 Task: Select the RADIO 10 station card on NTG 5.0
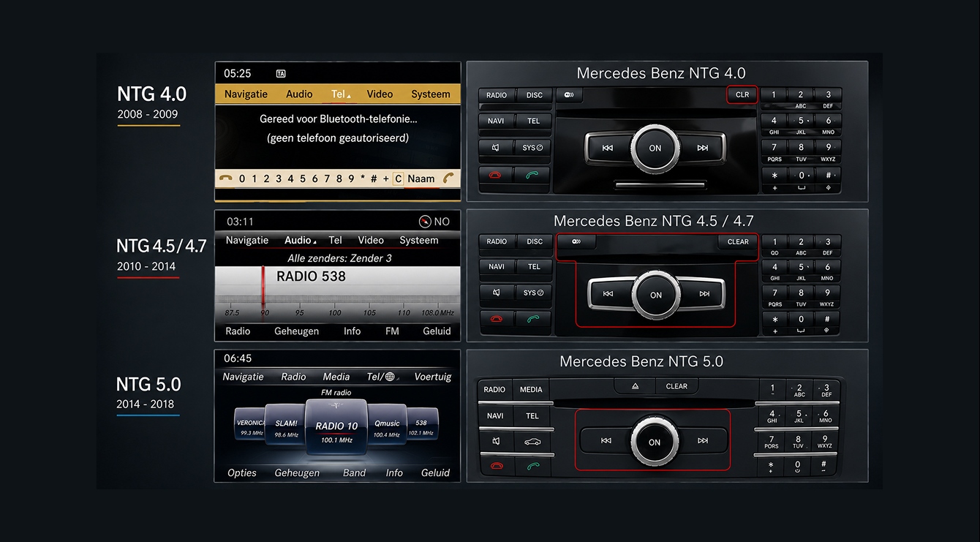336,427
